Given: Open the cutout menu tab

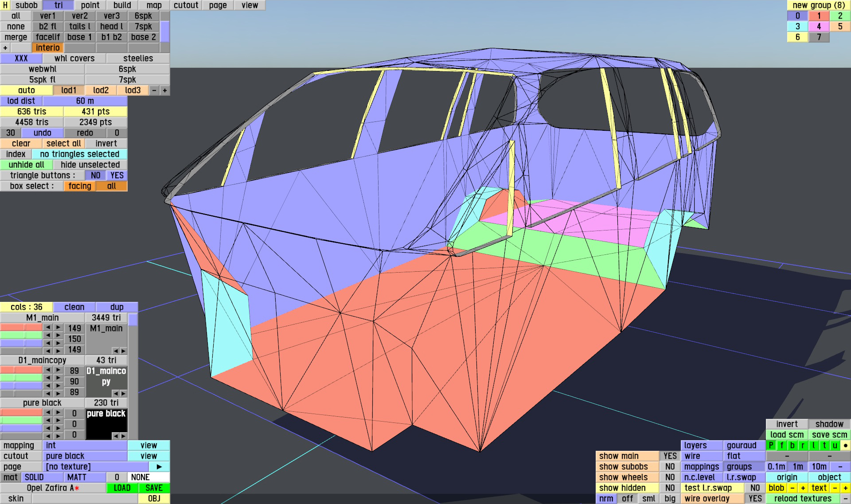Looking at the screenshot, I should coord(186,5).
